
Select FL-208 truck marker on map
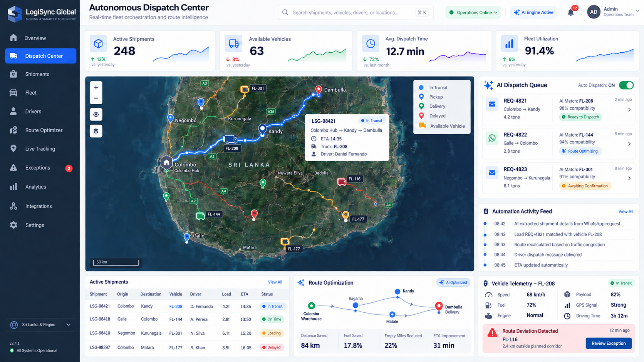tap(230, 140)
